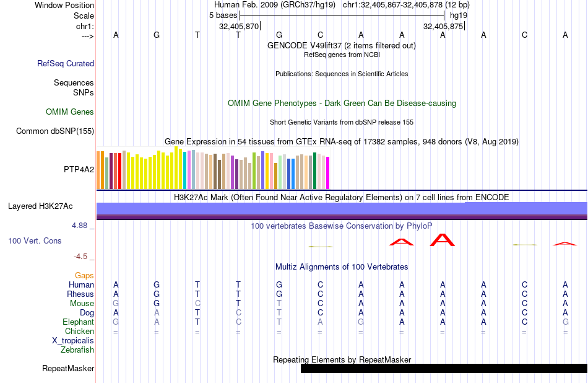Open the 100 Vert. Cons track label
This screenshot has width=588, height=383.
click(35, 240)
